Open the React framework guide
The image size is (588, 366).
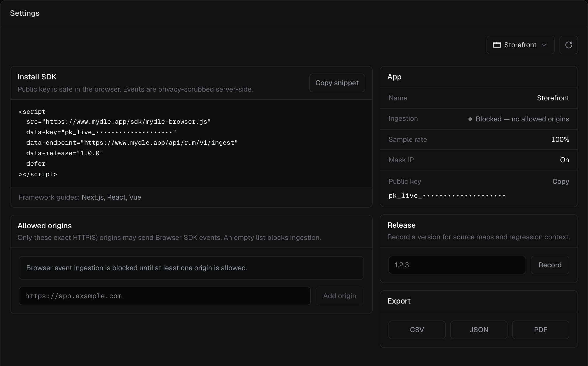116,197
